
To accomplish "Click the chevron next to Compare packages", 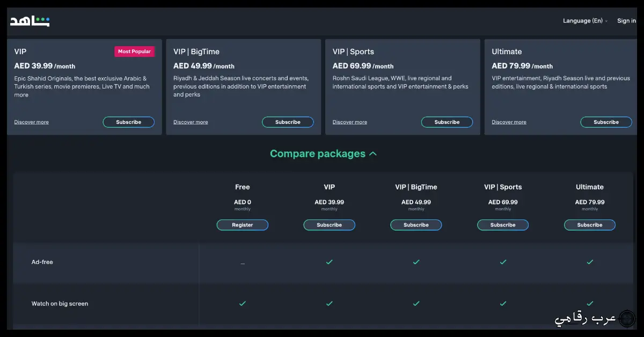I will [x=373, y=154].
